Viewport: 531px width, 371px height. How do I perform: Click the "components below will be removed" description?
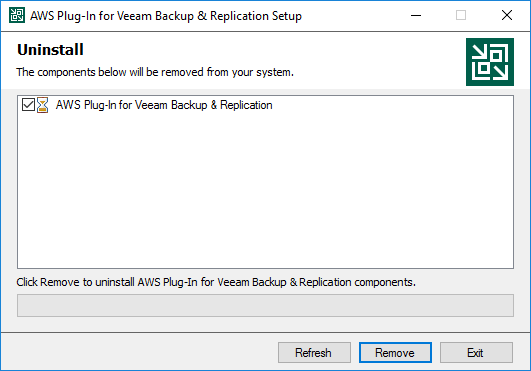click(x=155, y=72)
